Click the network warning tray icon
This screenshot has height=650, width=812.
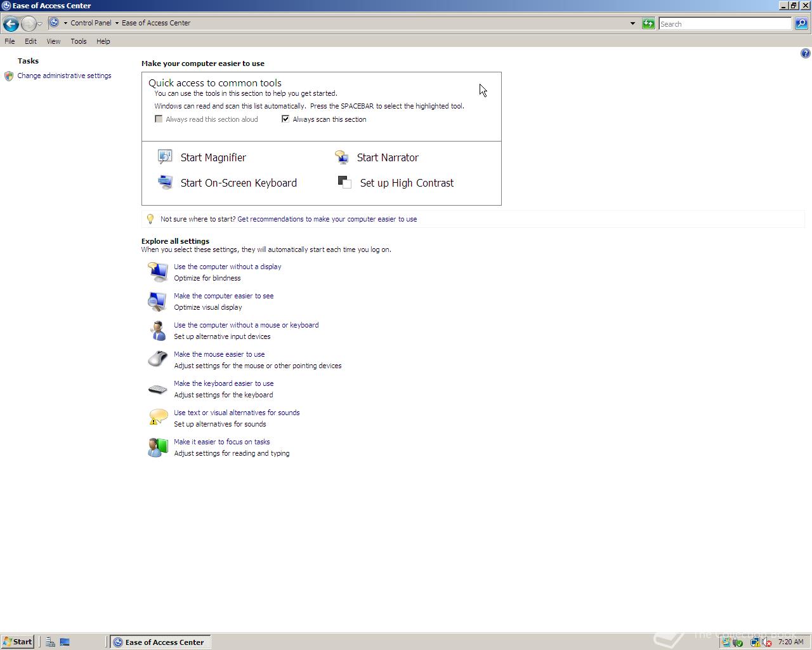click(x=755, y=642)
